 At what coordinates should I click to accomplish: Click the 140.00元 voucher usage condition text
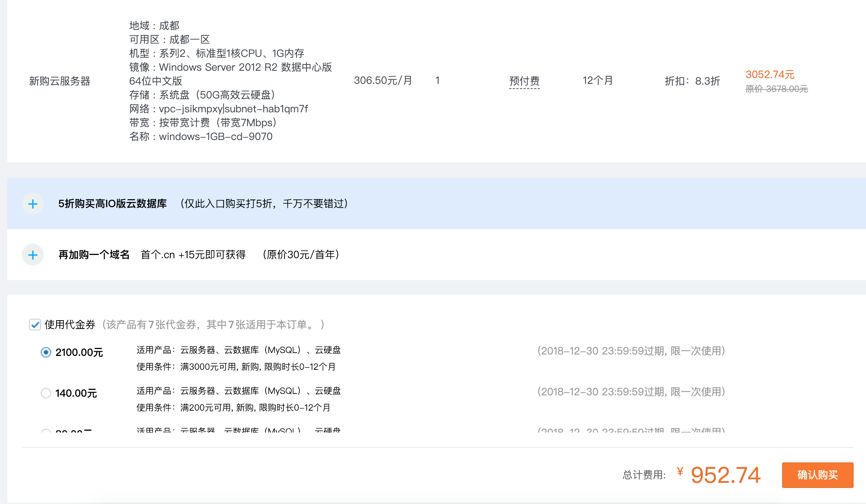[233, 407]
